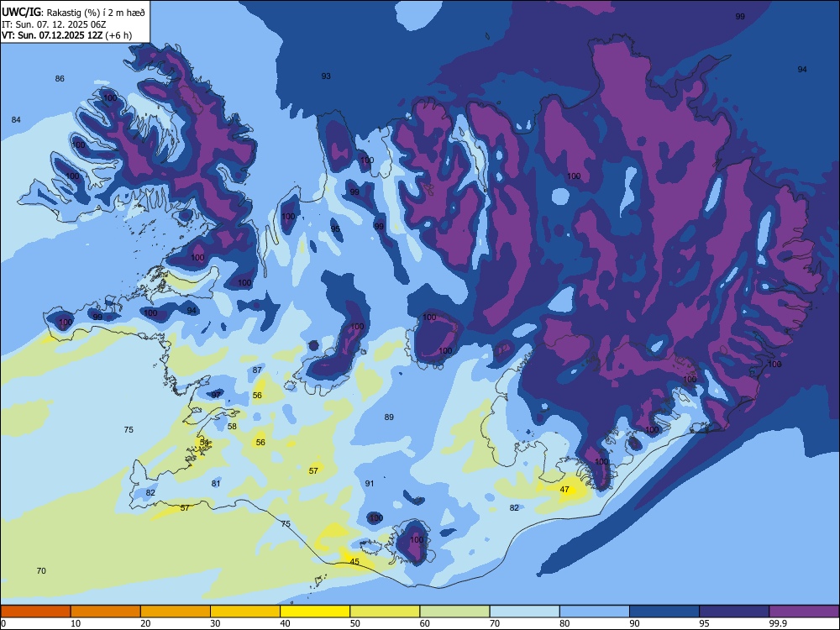The height and width of the screenshot is (630, 840).
Task: Click the map humidity value '54'
Action: click(204, 442)
